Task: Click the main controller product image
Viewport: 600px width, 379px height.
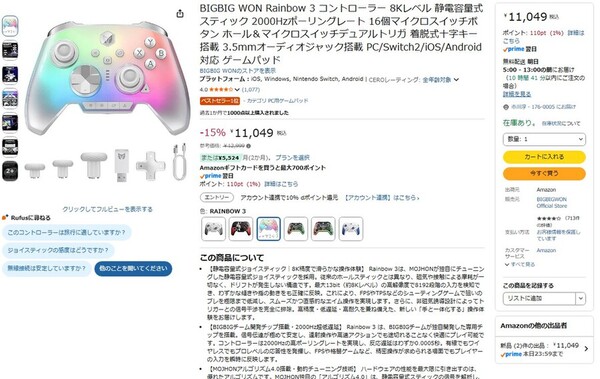Action: (108, 78)
